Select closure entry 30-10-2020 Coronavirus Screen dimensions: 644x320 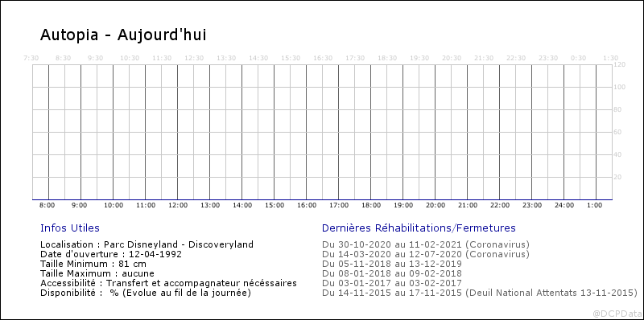tap(426, 244)
